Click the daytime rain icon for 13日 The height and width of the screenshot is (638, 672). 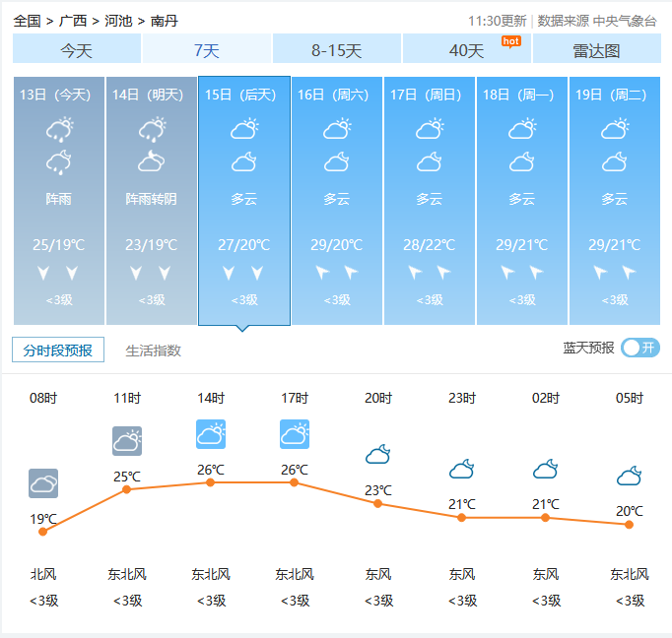click(60, 129)
